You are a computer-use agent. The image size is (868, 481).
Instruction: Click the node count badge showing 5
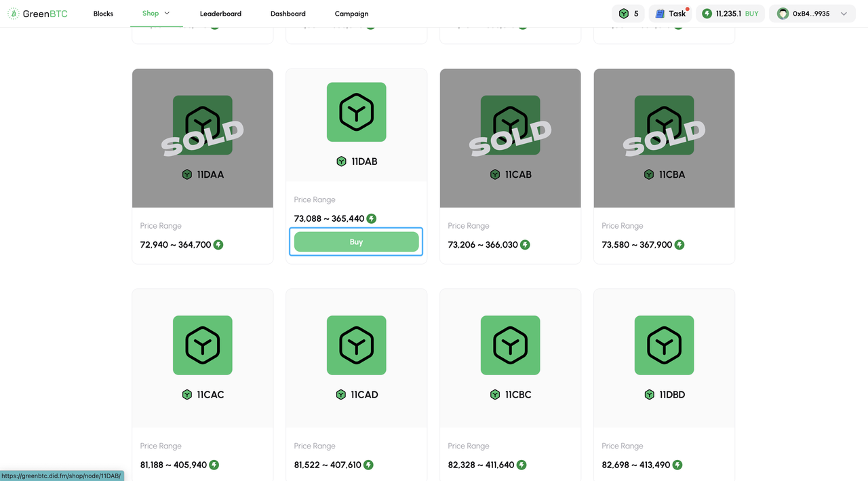pyautogui.click(x=628, y=14)
